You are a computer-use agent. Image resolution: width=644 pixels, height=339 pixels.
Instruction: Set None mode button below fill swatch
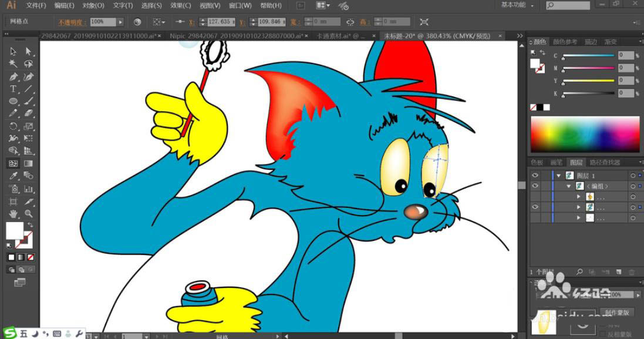pos(31,257)
